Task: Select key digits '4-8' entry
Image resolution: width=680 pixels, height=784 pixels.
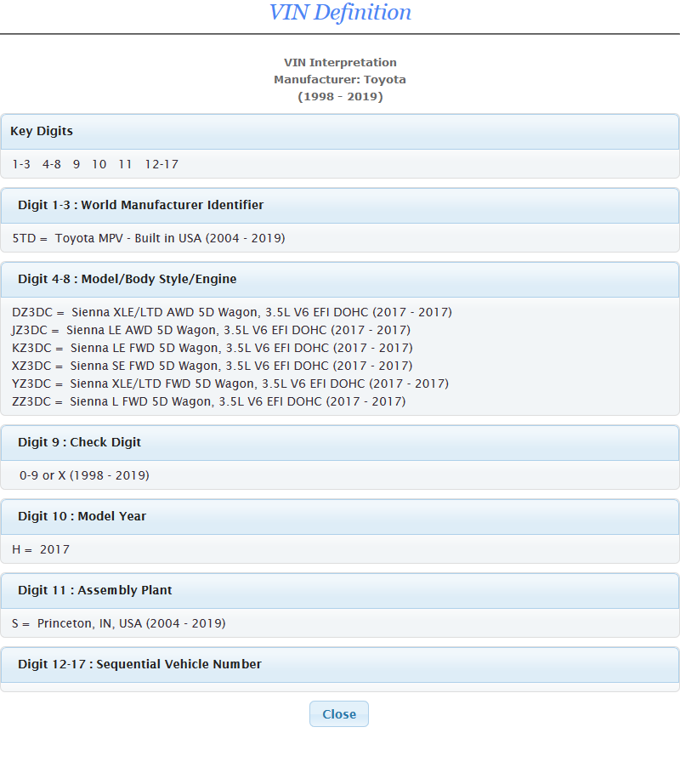Action: pos(52,164)
